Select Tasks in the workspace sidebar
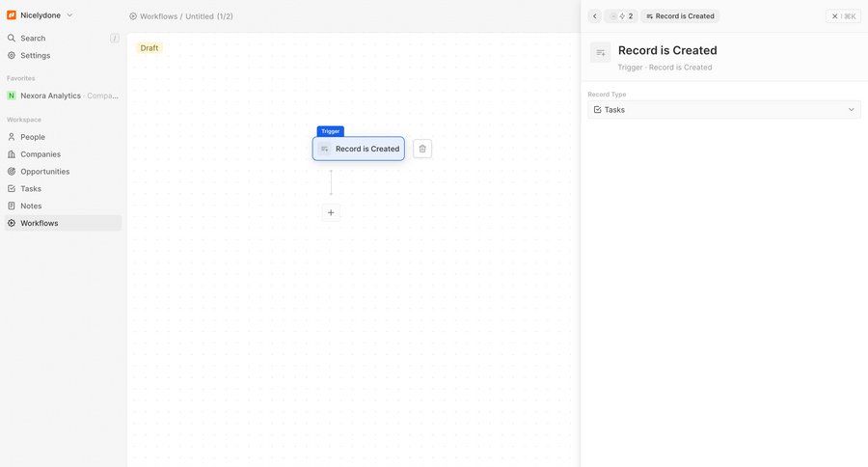This screenshot has width=868, height=467. pos(31,189)
